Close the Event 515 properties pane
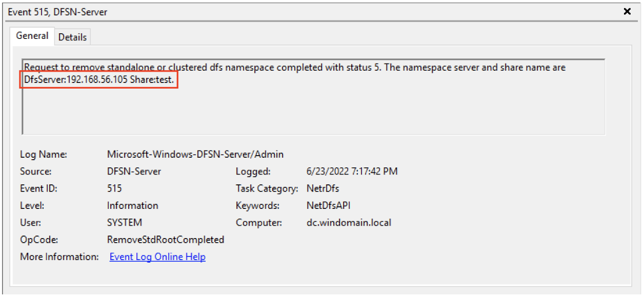 coord(627,11)
